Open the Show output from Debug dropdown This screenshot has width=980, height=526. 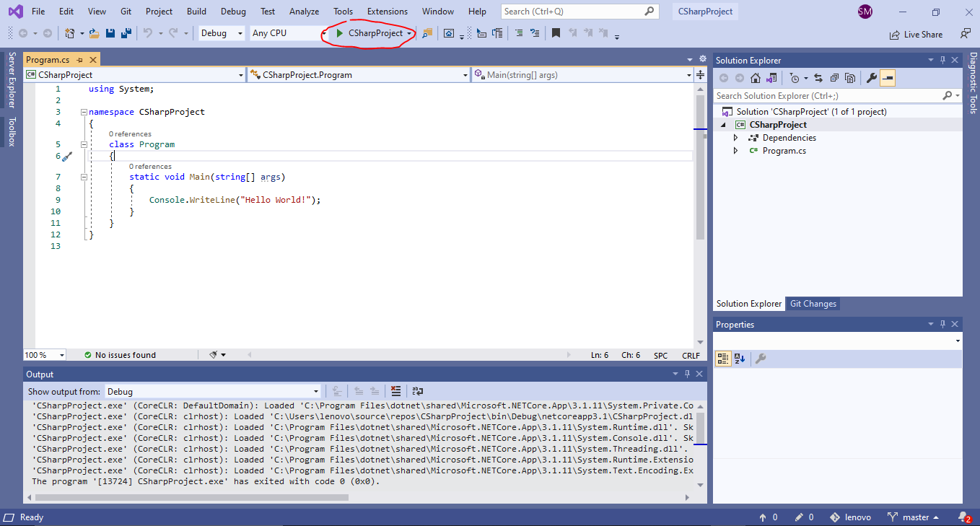(211, 391)
